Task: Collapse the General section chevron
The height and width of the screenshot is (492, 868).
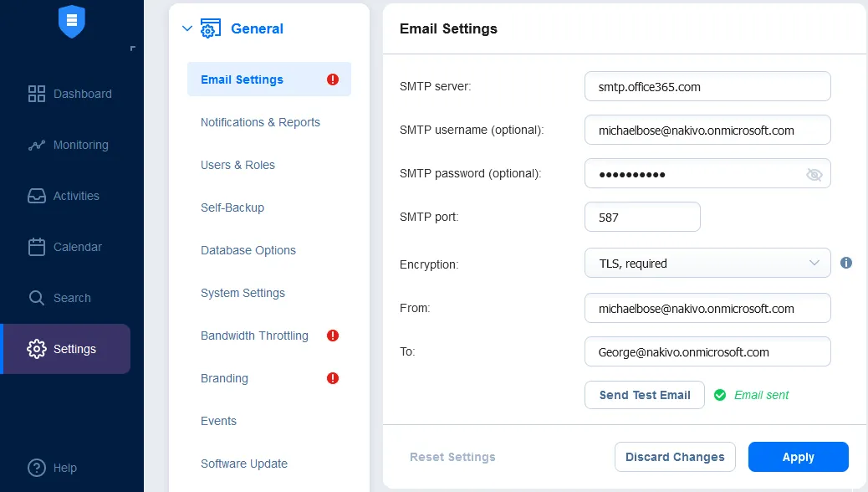Action: [186, 28]
